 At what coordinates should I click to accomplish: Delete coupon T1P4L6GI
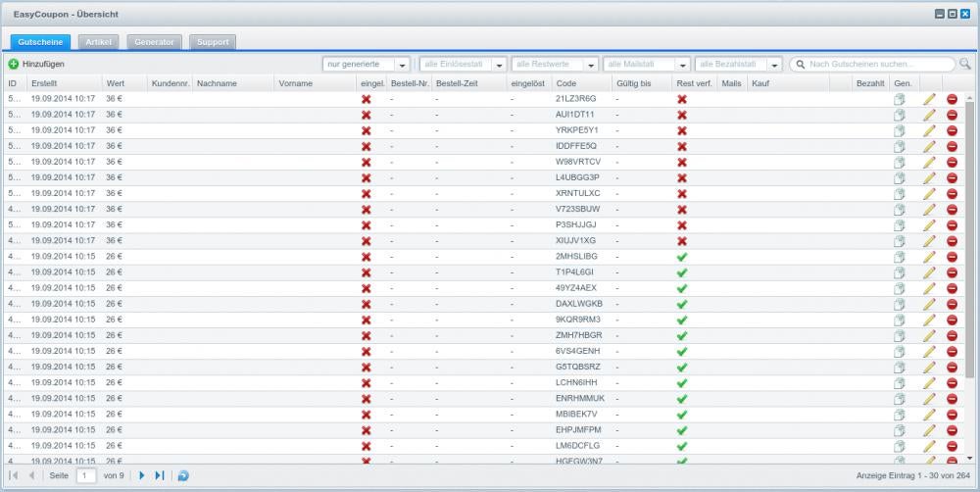(x=952, y=272)
